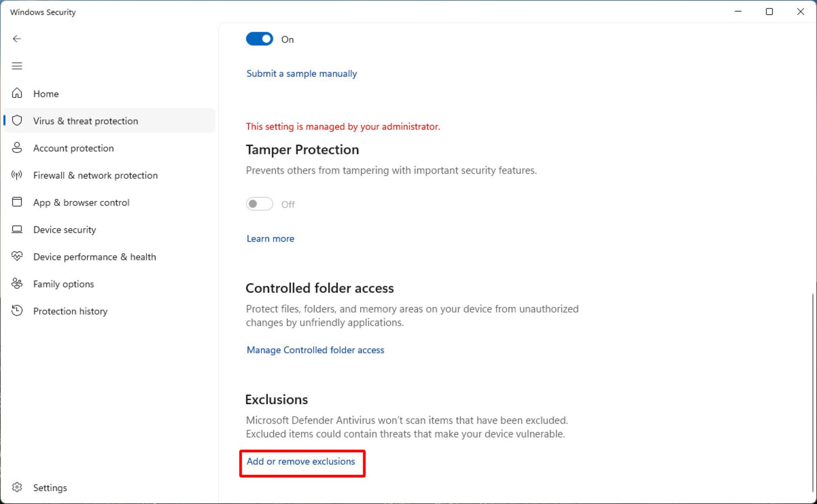The image size is (817, 504).
Task: Click the administrator-managed warning text
Action: coord(343,126)
